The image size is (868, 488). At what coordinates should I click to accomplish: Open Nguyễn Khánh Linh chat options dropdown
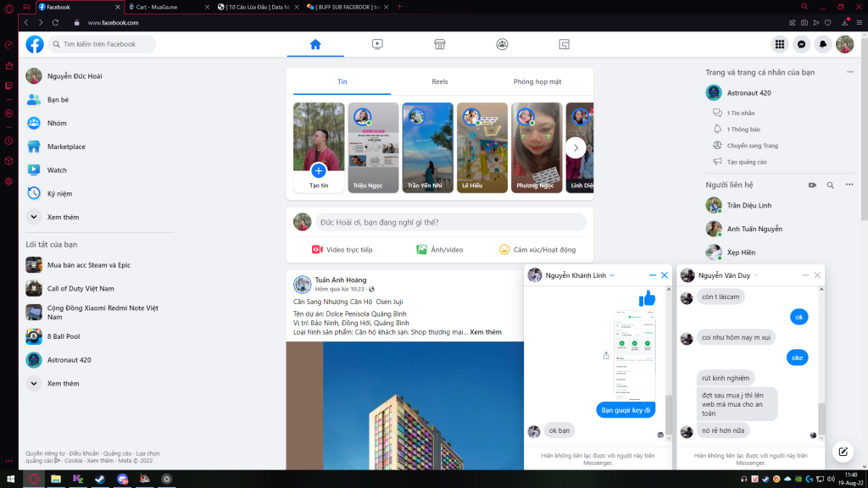(613, 275)
